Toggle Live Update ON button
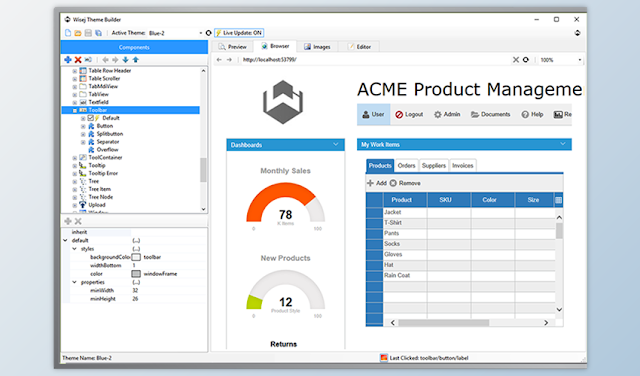 (x=239, y=33)
